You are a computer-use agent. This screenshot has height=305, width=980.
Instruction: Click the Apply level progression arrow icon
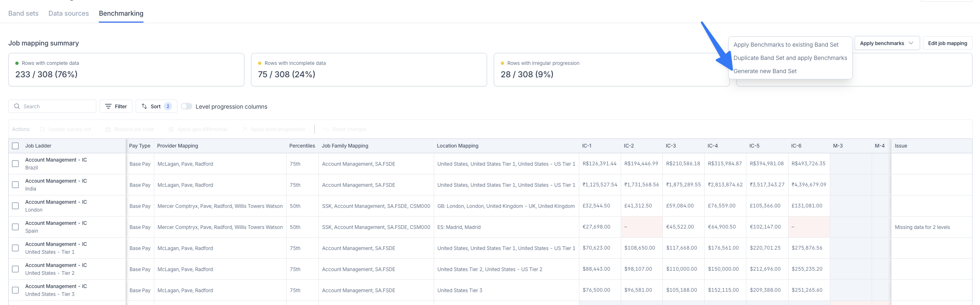(x=244, y=129)
